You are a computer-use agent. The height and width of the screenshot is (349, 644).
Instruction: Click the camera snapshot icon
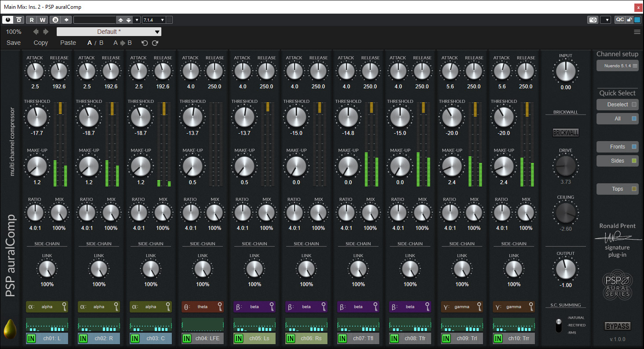point(593,20)
